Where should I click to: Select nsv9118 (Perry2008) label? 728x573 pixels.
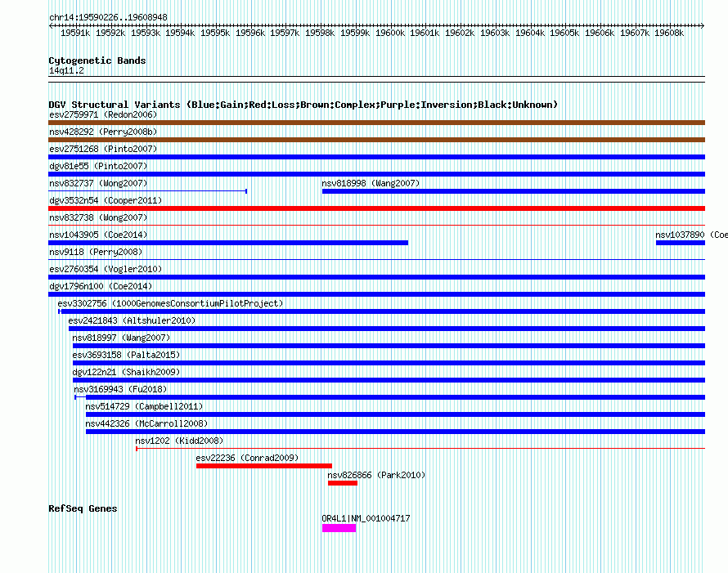[96, 252]
